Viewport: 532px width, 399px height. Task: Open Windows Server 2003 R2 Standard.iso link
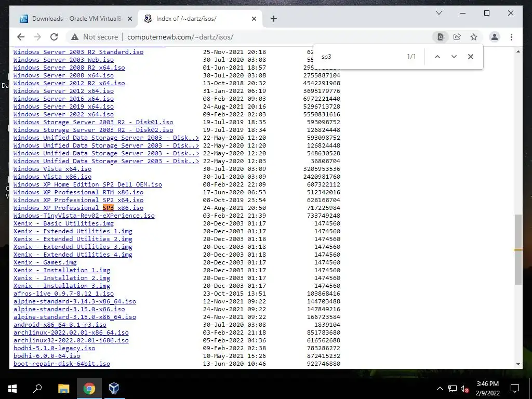pyautogui.click(x=78, y=52)
